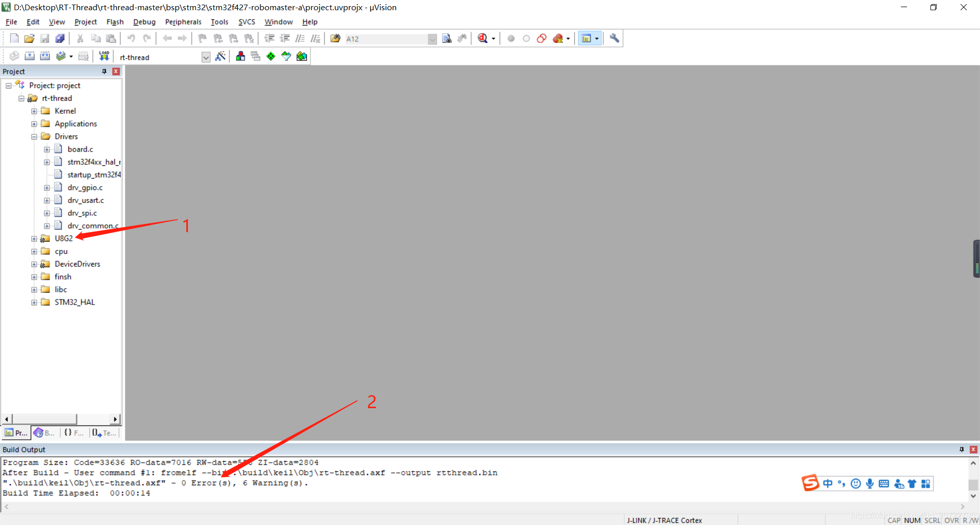Expand the U8G2 folder
This screenshot has width=980, height=525.
[x=34, y=239]
